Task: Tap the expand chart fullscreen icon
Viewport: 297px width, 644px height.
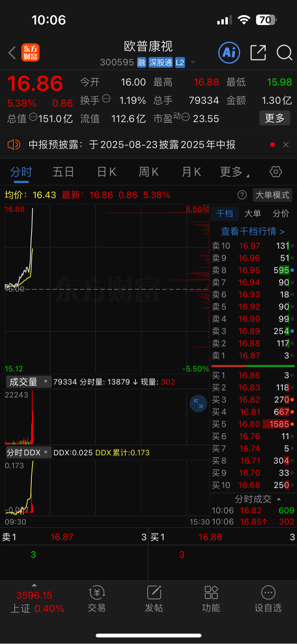Action: pos(198,404)
